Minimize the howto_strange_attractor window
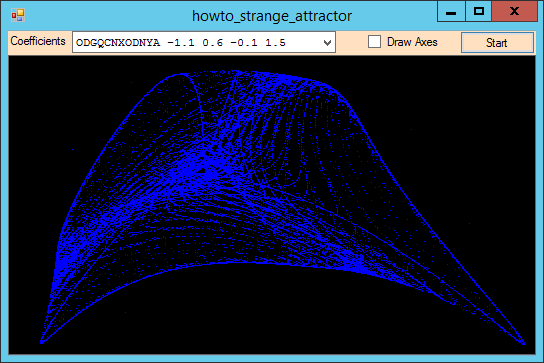The image size is (544, 363). coord(451,12)
